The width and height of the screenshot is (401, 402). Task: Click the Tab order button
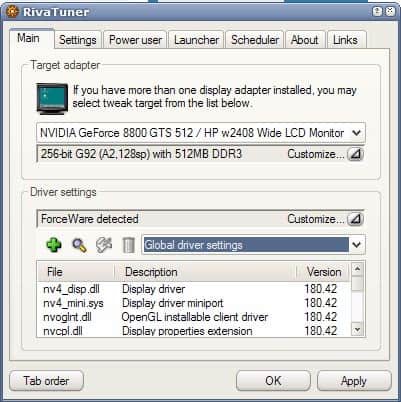pos(46,381)
